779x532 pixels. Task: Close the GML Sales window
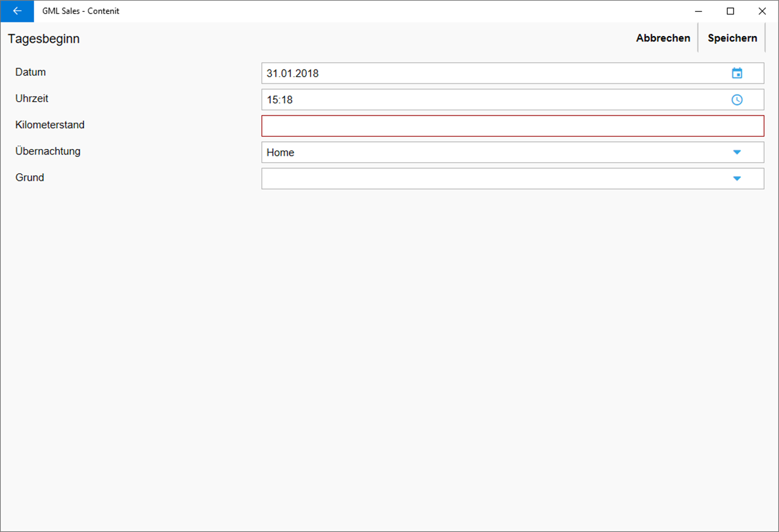[x=762, y=11]
